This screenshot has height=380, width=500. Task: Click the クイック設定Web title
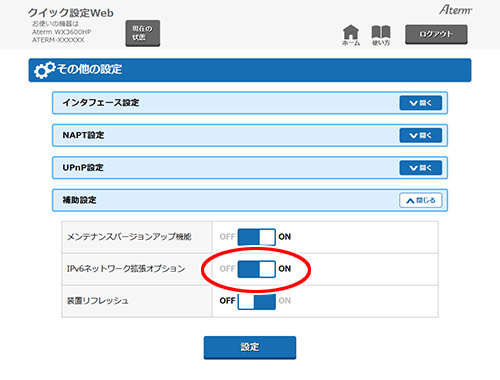(71, 13)
